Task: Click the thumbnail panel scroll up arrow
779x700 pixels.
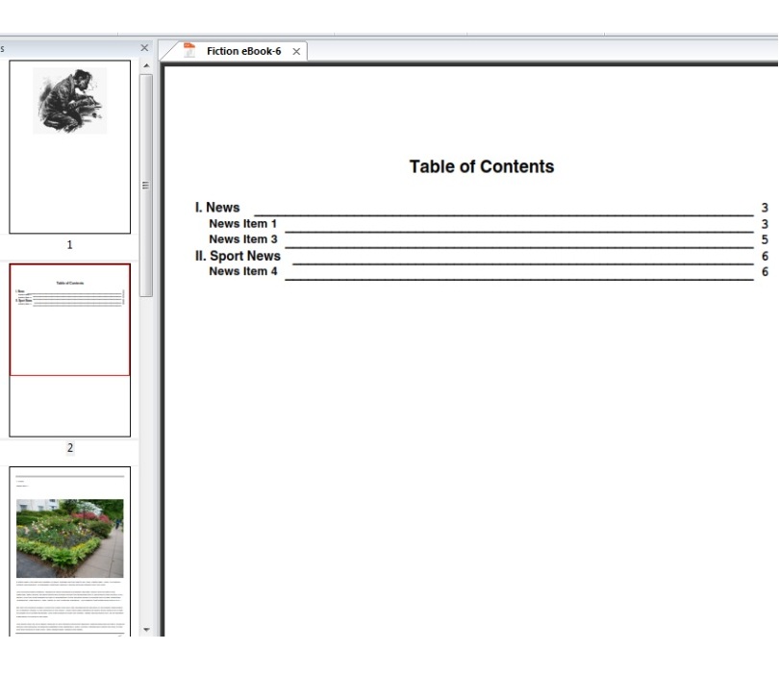Action: point(146,65)
